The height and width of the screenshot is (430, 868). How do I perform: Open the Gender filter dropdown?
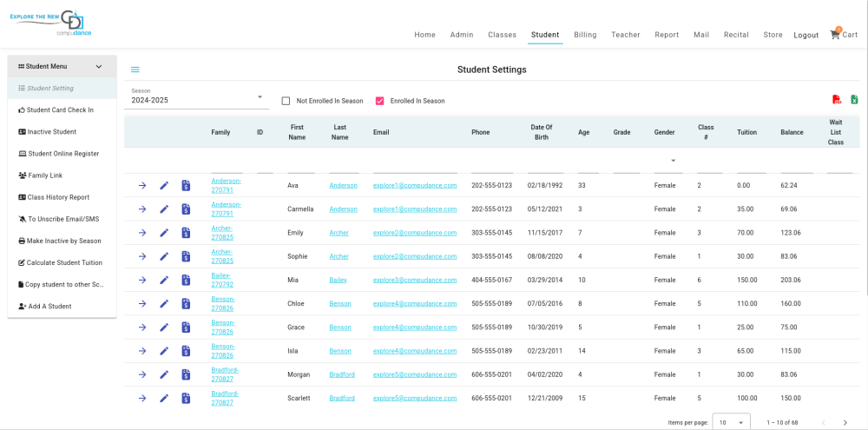(x=668, y=162)
